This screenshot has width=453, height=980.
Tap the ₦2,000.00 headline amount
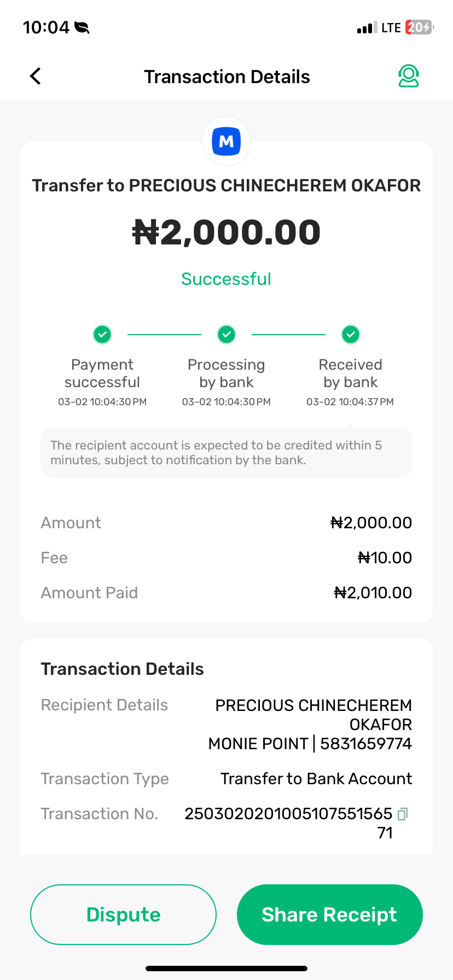point(226,232)
